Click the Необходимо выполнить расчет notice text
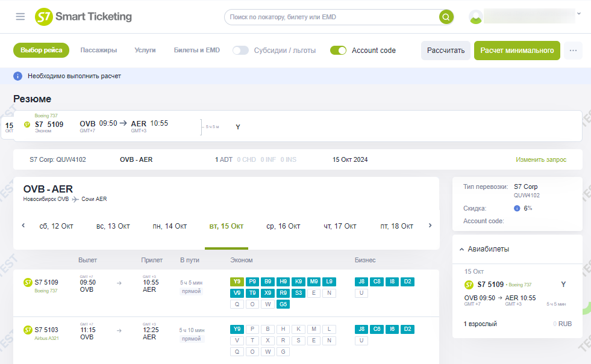 point(74,76)
